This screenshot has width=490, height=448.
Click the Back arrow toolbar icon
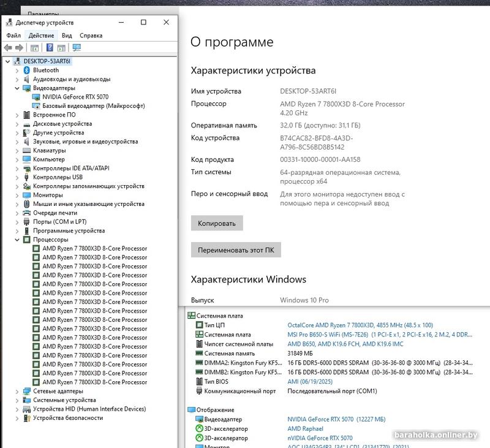(x=8, y=48)
